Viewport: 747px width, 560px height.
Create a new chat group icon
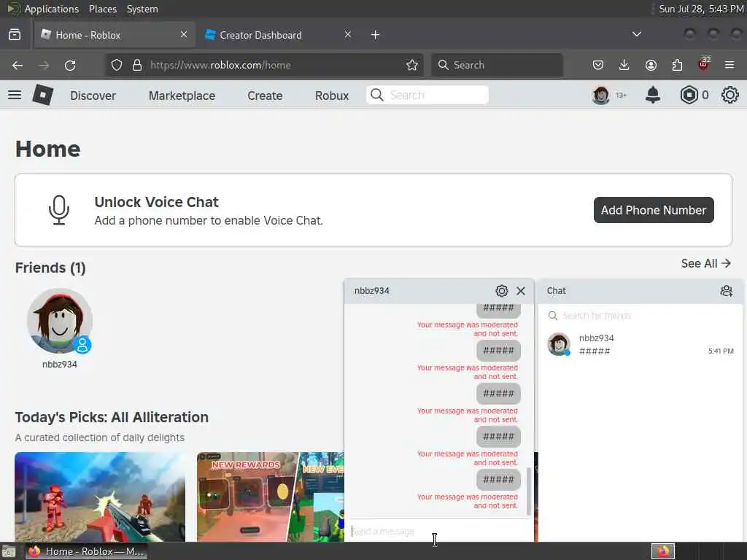point(726,291)
